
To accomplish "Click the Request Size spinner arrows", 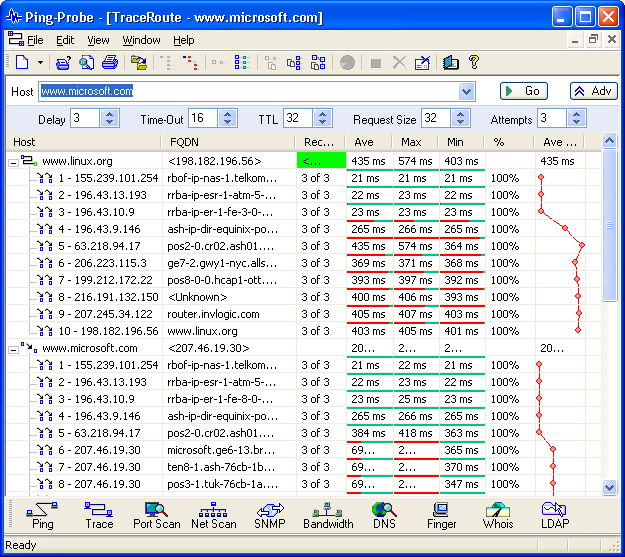I will pyautogui.click(x=460, y=118).
